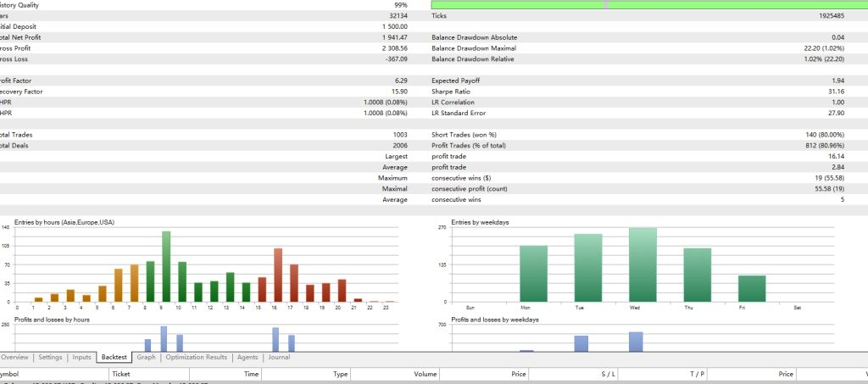Select the Backtest tab
Screen dimensions: 868x384
(x=114, y=358)
